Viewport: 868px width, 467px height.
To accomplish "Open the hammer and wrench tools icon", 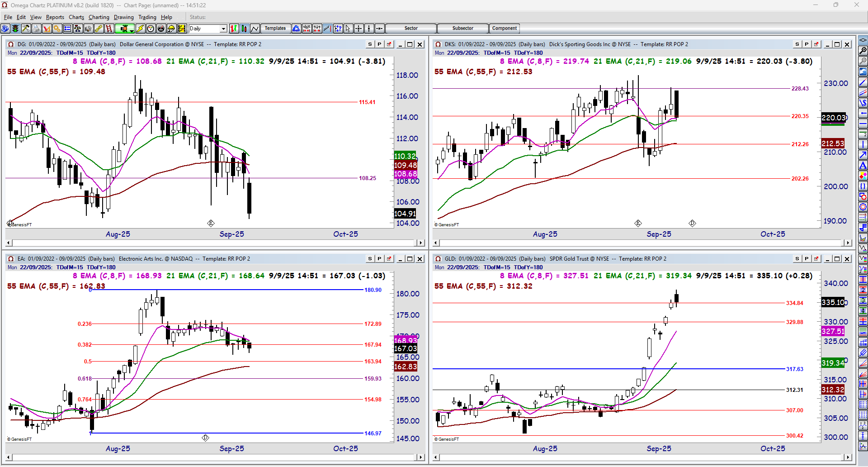I will (x=26, y=29).
